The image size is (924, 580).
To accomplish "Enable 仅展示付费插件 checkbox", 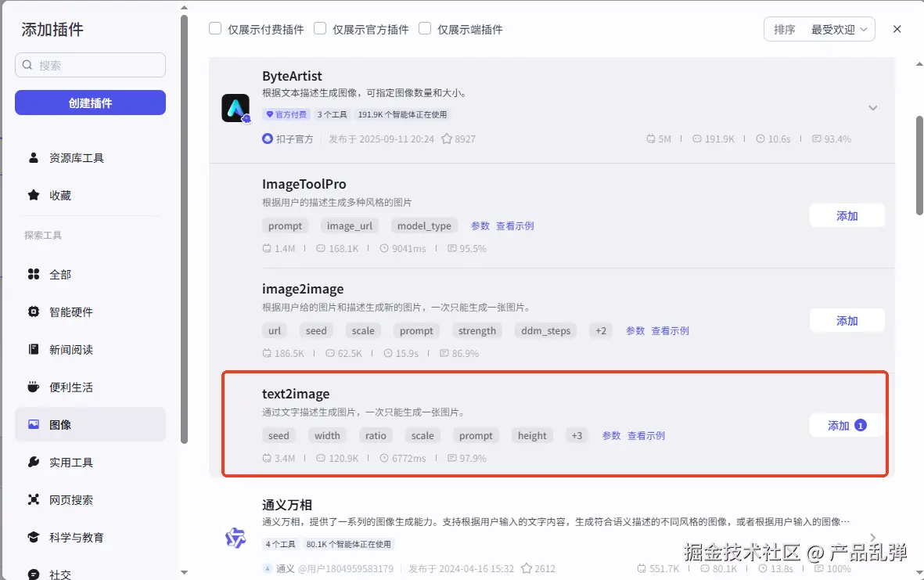I will (x=215, y=28).
